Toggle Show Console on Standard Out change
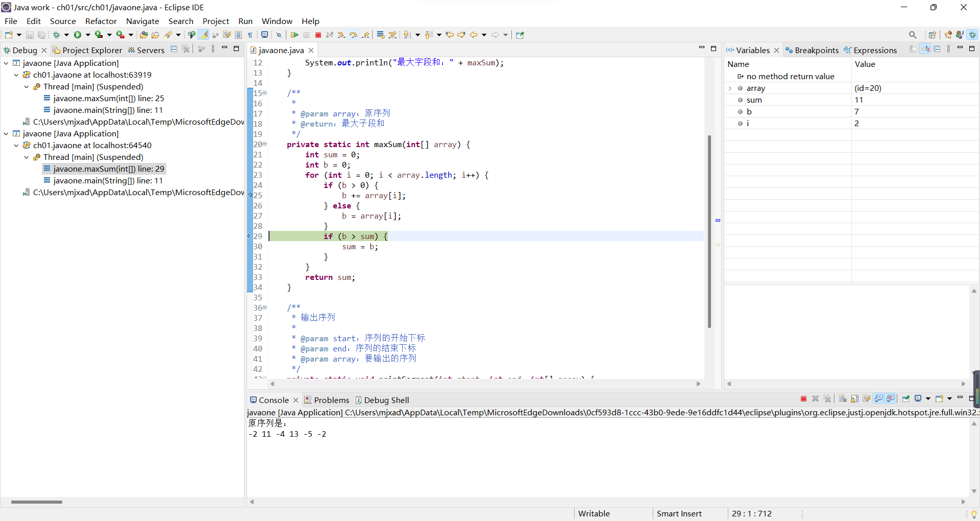This screenshot has width=980, height=521. 878,398
